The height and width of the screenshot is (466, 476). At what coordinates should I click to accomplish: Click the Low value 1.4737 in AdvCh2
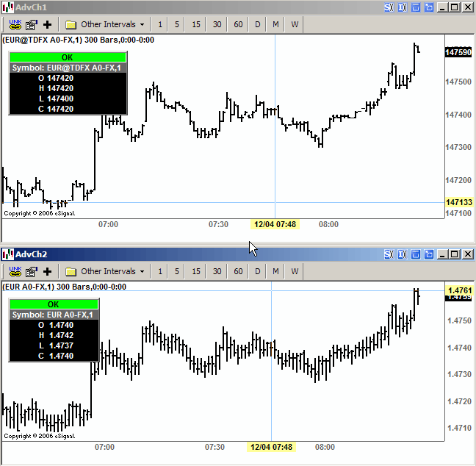(61, 345)
